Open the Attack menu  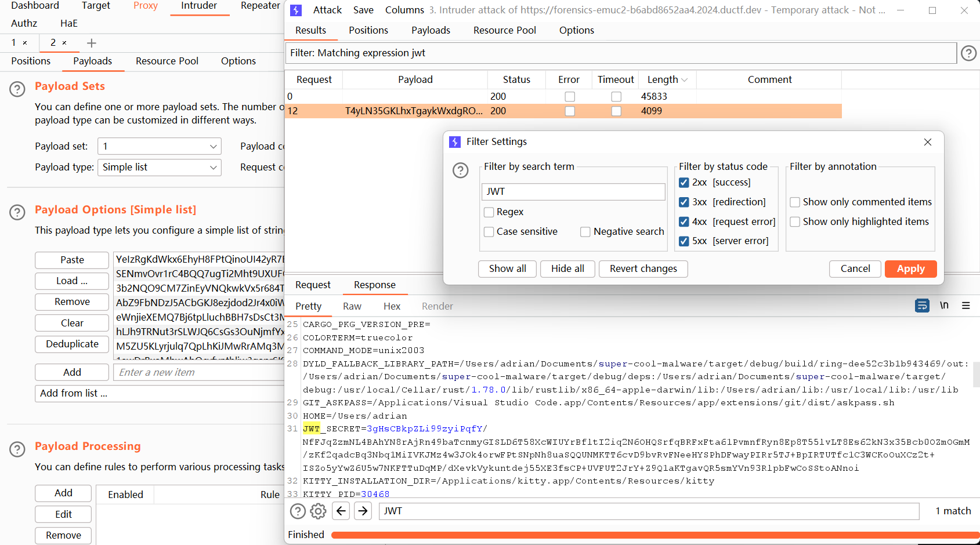point(327,10)
